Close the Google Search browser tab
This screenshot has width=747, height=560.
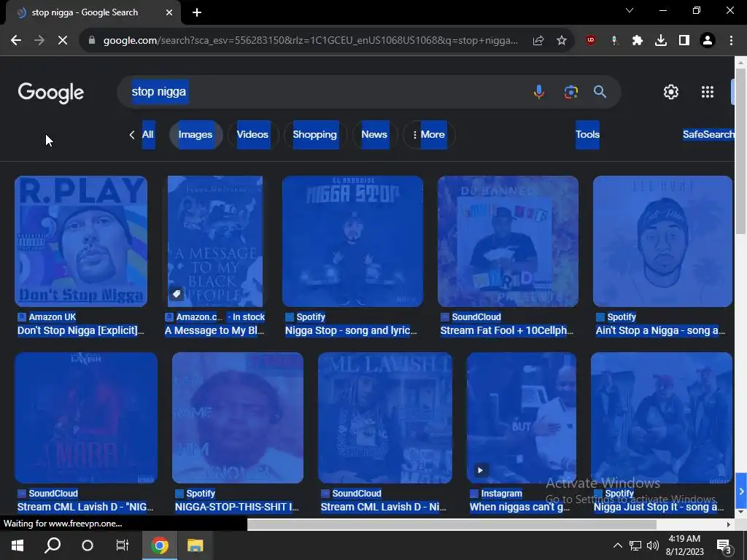pos(169,12)
